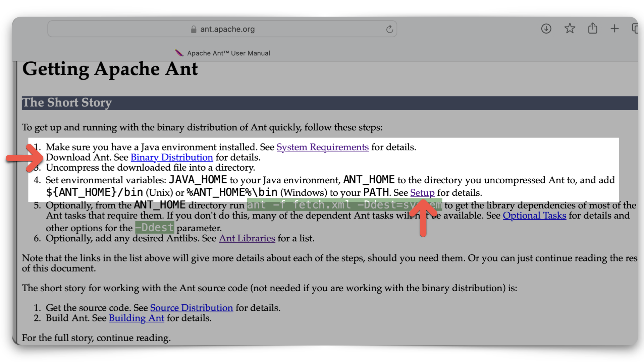Click the Optional Tasks link
Viewport: 644px width, 362px height.
coord(534,216)
